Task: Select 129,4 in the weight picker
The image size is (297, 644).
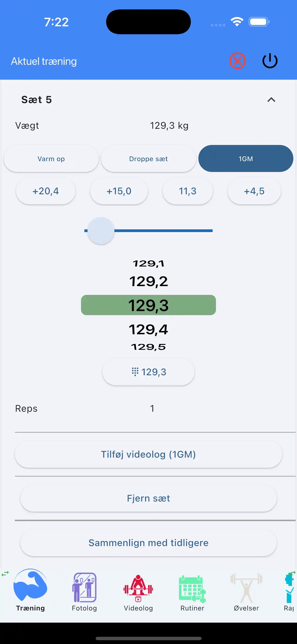Action: (148, 329)
